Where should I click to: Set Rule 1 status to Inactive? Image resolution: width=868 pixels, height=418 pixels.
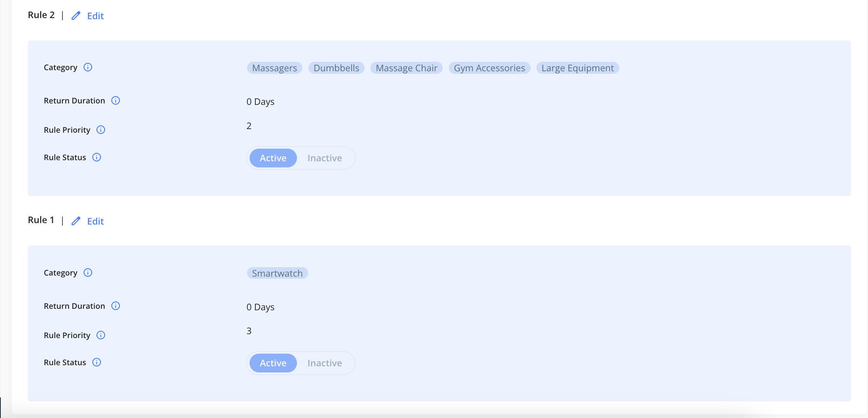point(325,363)
